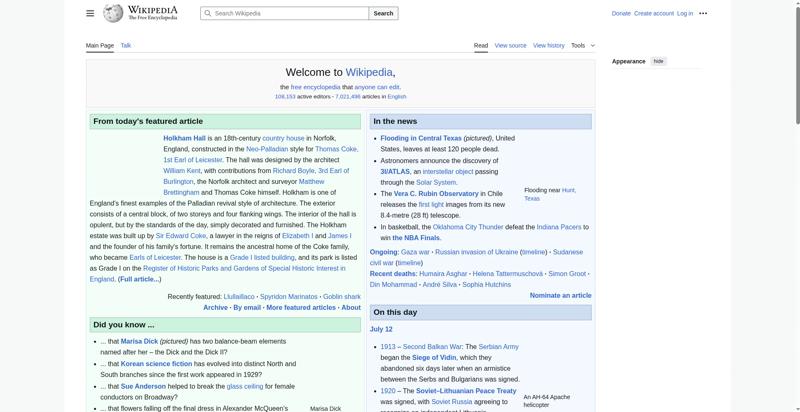
Task: Open the Goblin shark link
Action: (x=342, y=297)
